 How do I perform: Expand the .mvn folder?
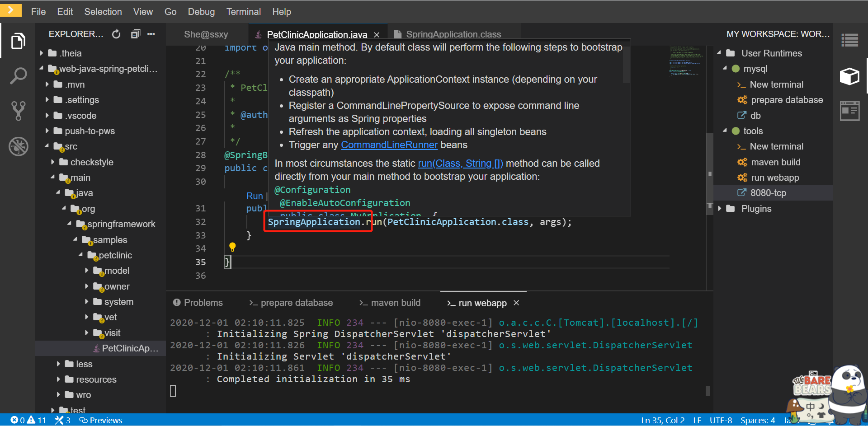coord(47,84)
